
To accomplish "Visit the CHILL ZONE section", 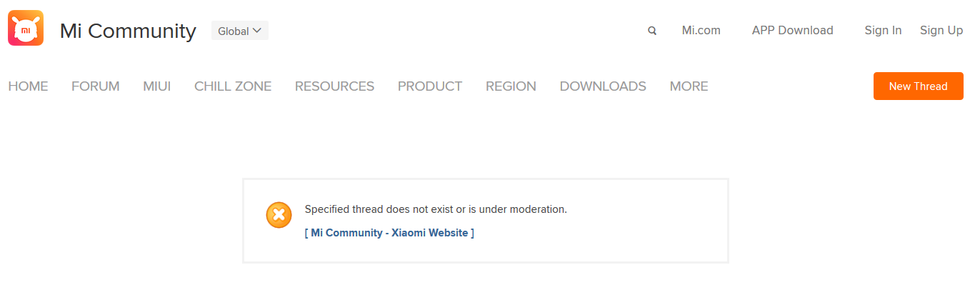I will pos(233,86).
